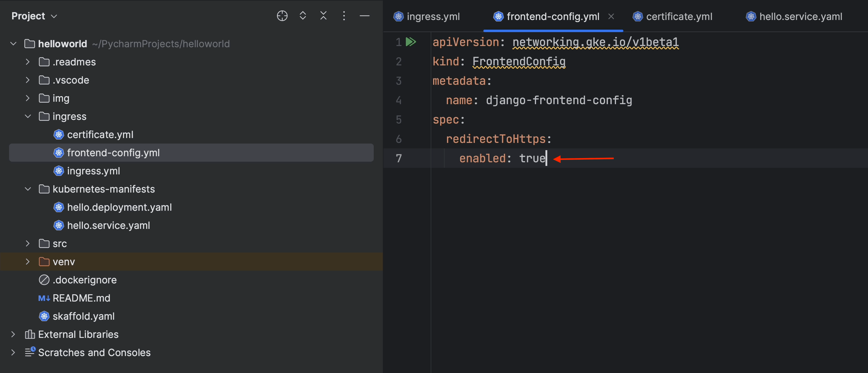Collapse the ingress folder

[28, 117]
